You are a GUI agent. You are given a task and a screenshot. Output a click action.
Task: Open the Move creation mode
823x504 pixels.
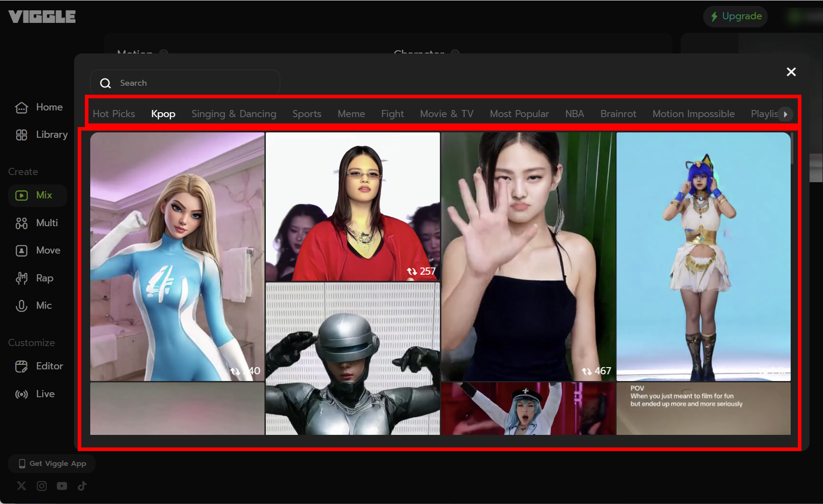pyautogui.click(x=38, y=250)
